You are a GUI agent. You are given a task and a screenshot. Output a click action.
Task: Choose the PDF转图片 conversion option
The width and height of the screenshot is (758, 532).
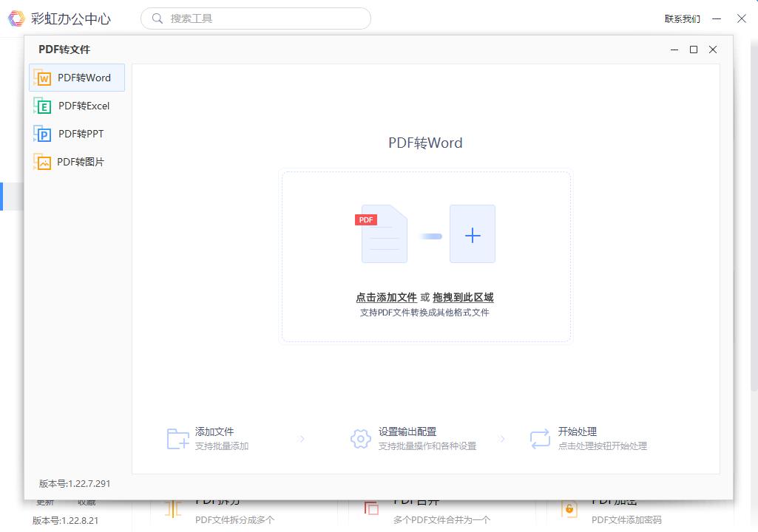coord(76,161)
